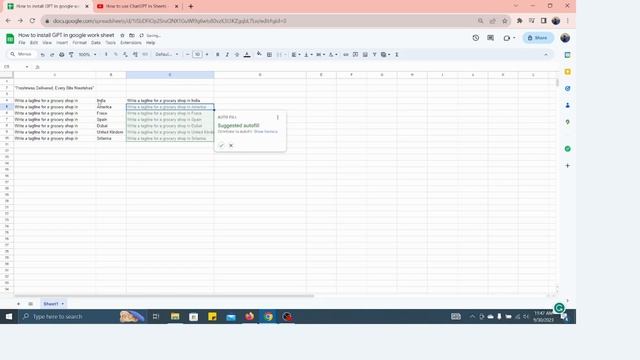Star the document title

122,36
